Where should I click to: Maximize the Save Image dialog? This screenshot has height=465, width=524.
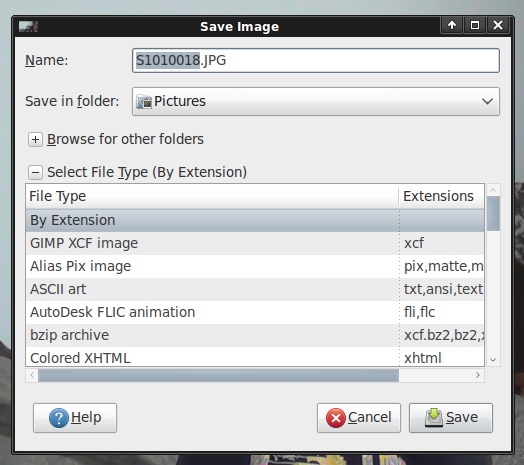[x=475, y=25]
